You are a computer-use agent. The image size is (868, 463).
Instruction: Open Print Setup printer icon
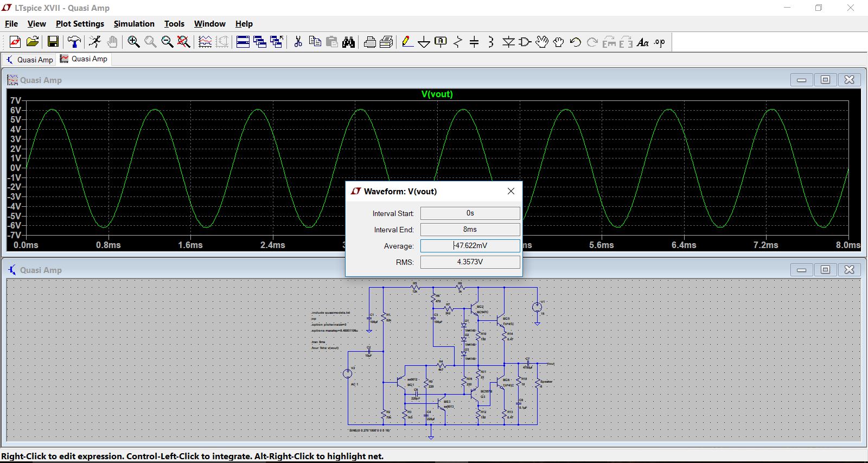pyautogui.click(x=370, y=42)
